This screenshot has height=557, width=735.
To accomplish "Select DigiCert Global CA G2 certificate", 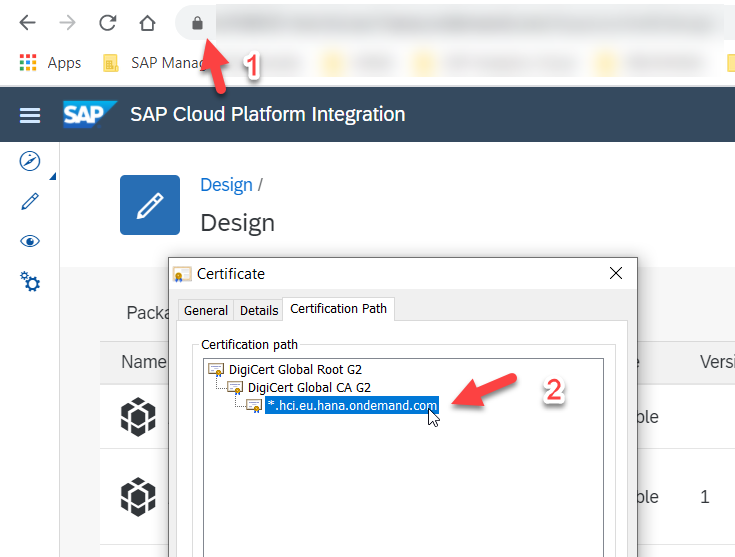I will coord(309,387).
